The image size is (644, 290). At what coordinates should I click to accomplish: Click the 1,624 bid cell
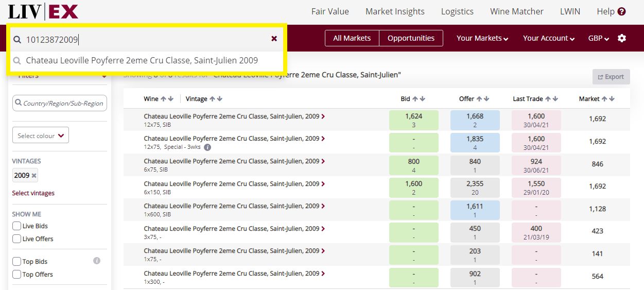click(x=414, y=120)
